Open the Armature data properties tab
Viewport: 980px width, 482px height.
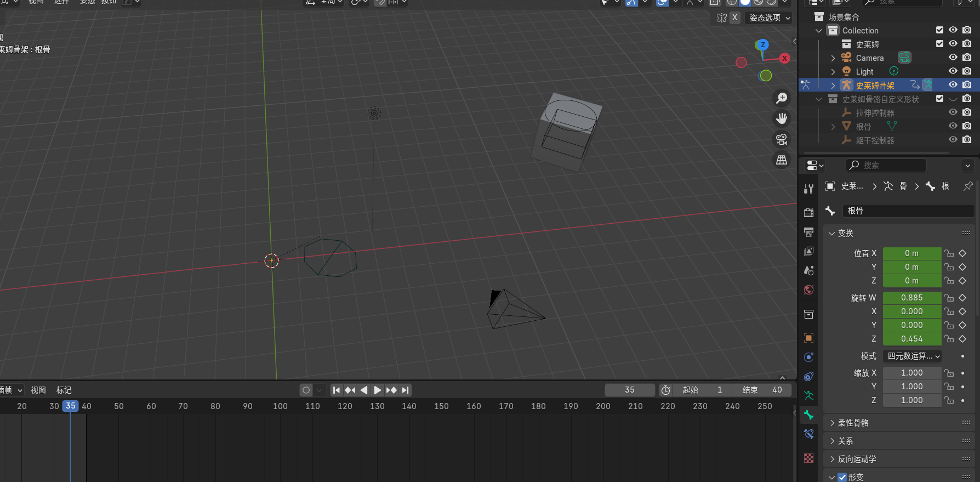808,395
